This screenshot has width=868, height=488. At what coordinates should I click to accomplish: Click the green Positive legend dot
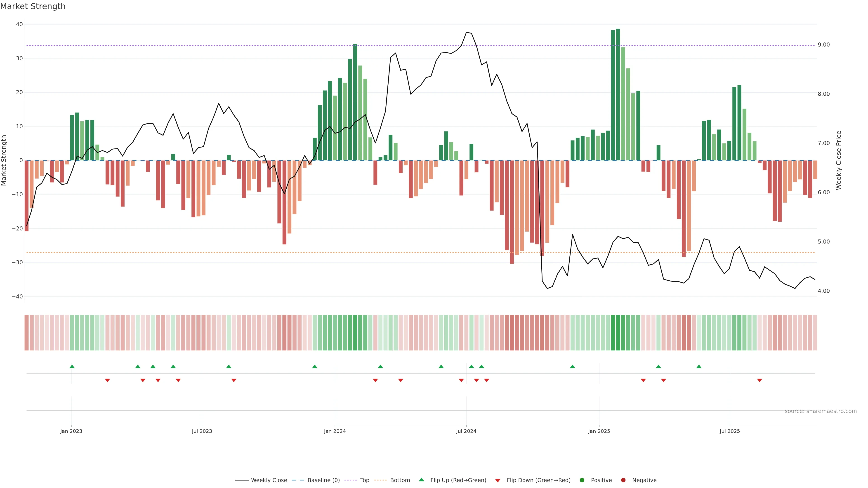tap(582, 480)
